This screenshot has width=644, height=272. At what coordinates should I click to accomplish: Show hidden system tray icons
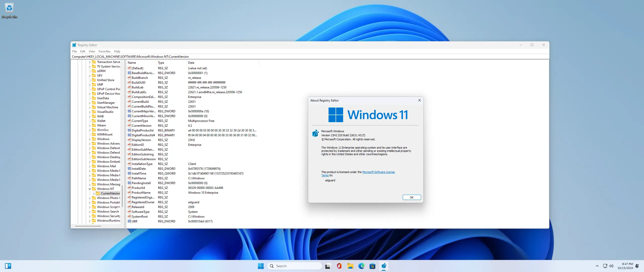[x=597, y=266]
